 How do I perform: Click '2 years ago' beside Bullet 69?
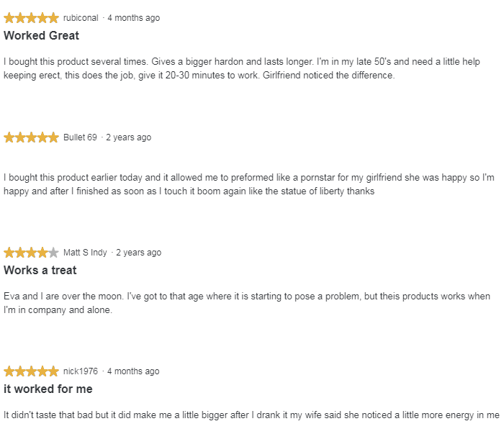click(x=129, y=137)
